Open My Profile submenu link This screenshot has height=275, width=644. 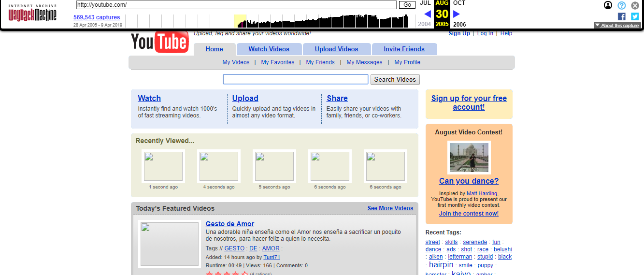[x=407, y=62]
